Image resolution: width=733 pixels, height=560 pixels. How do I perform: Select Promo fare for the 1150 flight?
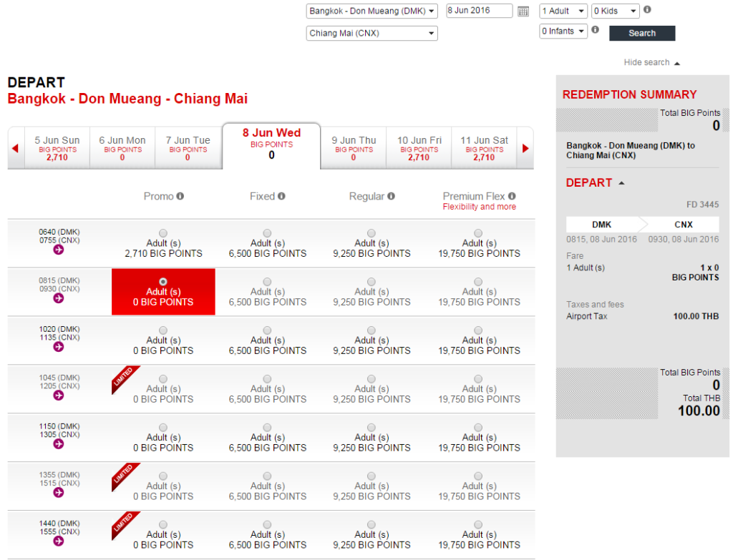point(163,428)
